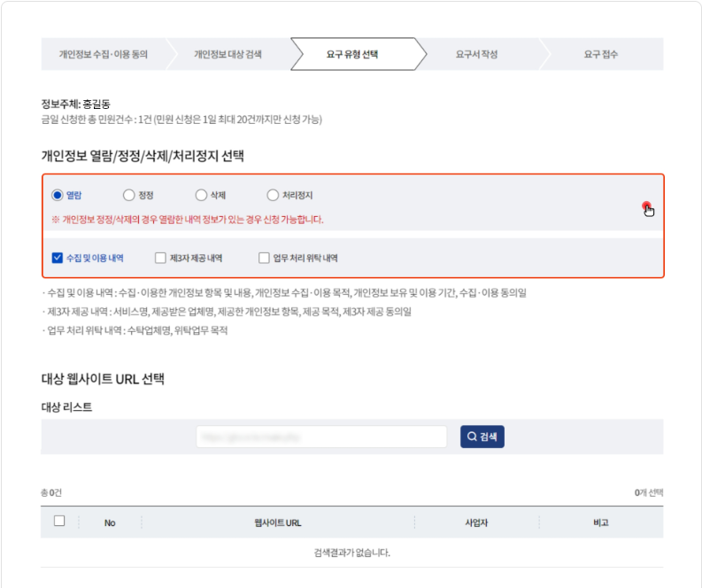This screenshot has width=702, height=588.
Task: Jump to 요구 접수 step
Action: coord(601,54)
